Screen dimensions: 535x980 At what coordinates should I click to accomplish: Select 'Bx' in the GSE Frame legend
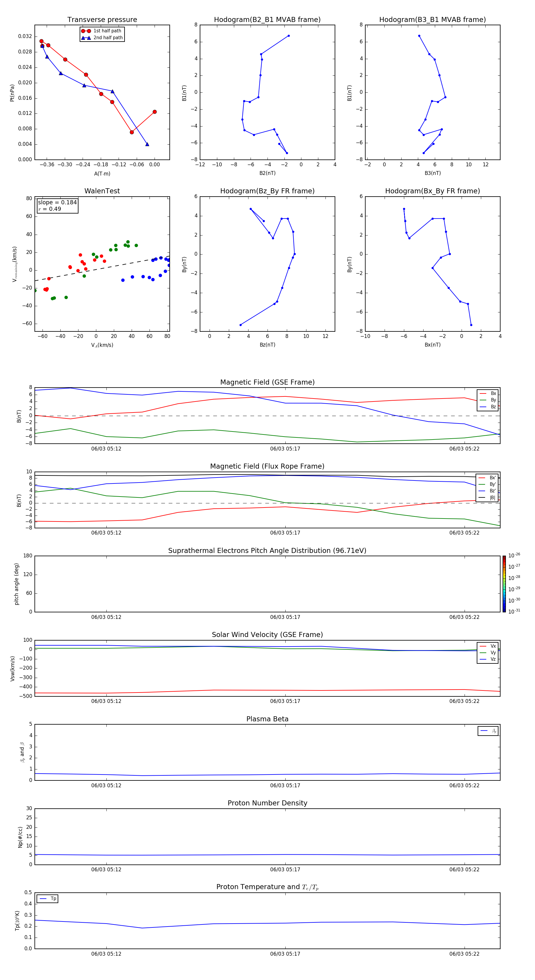488,393
